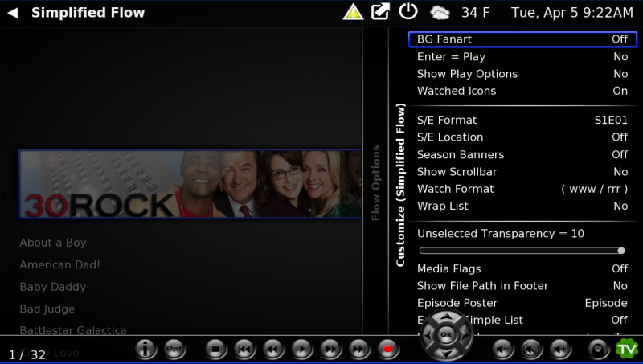The height and width of the screenshot is (364, 643).
Task: Change the Watch Format ( www / rrr ) value
Action: (594, 189)
